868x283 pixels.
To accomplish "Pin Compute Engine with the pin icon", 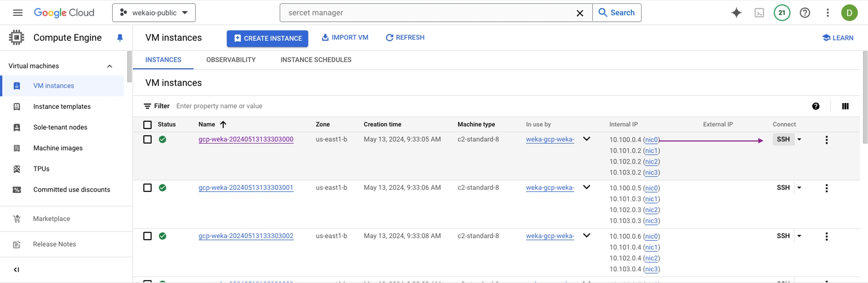I will click(120, 38).
